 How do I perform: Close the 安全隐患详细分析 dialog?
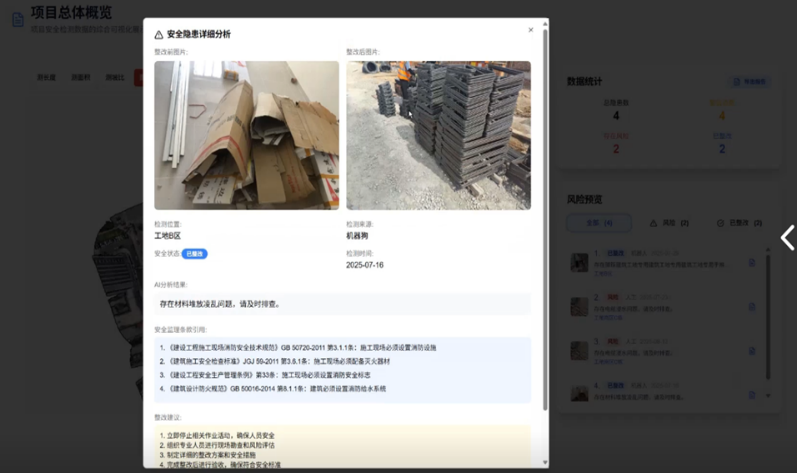click(x=530, y=30)
